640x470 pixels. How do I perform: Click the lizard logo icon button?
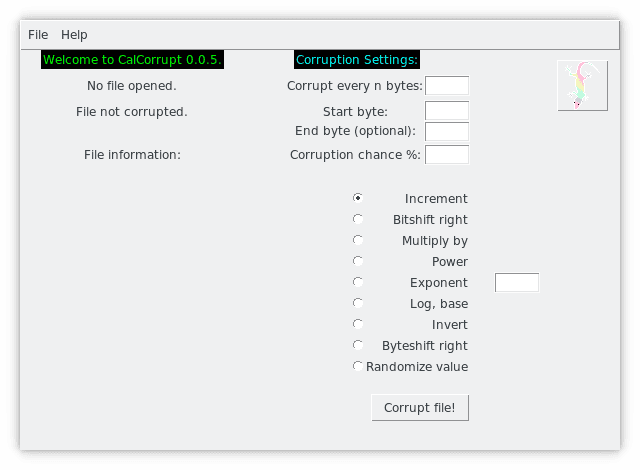click(582, 86)
